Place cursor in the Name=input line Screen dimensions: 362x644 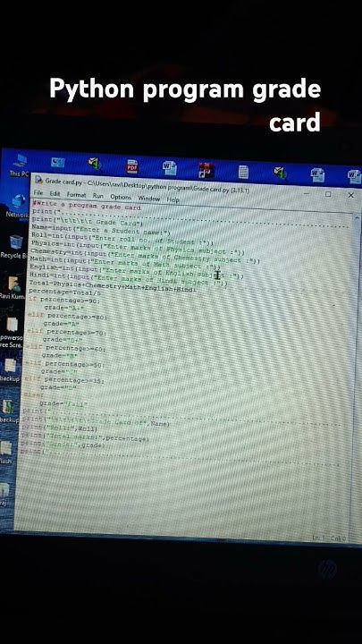click(101, 229)
